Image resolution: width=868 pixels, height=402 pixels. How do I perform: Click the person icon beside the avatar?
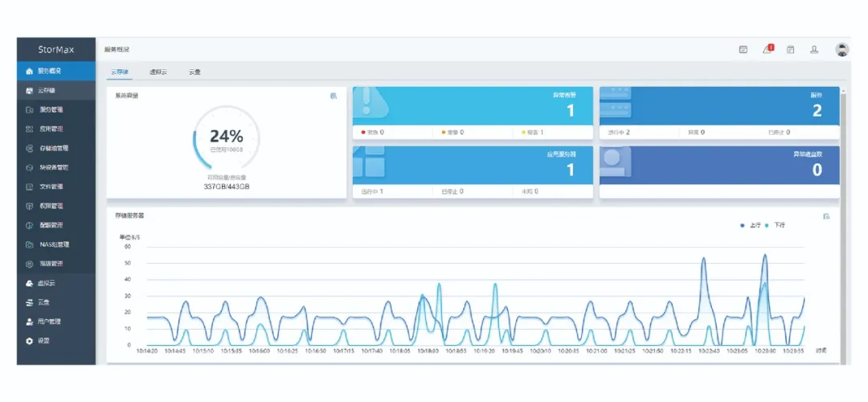[814, 50]
